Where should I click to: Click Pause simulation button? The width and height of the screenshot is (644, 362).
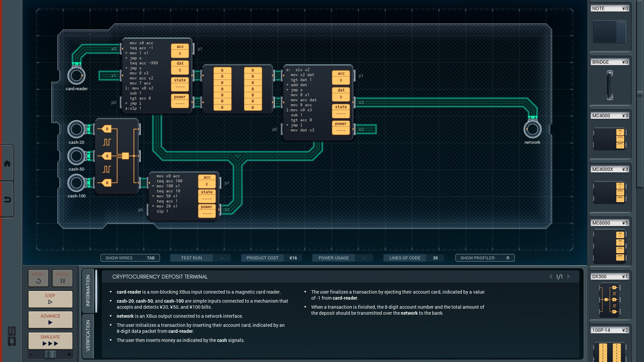click(x=62, y=278)
